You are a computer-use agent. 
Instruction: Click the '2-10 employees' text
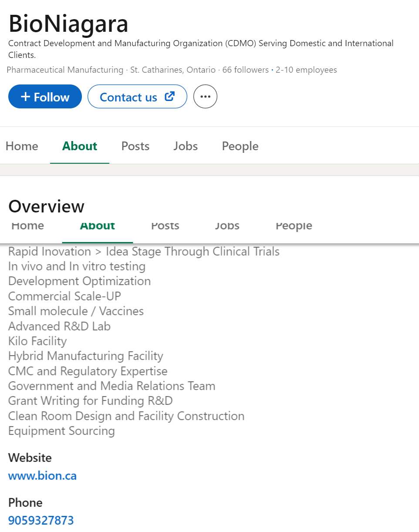[306, 70]
